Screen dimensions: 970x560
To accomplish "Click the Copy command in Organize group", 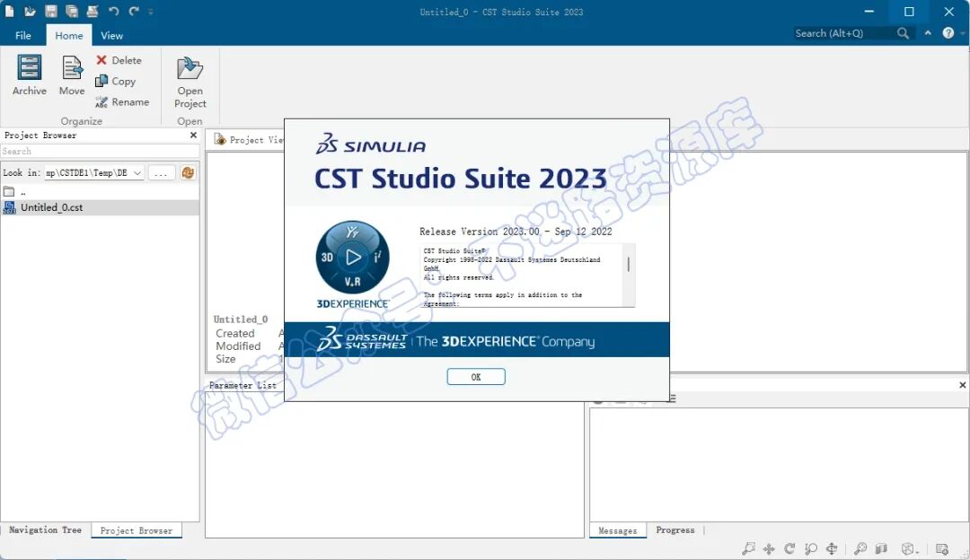I will [x=116, y=81].
